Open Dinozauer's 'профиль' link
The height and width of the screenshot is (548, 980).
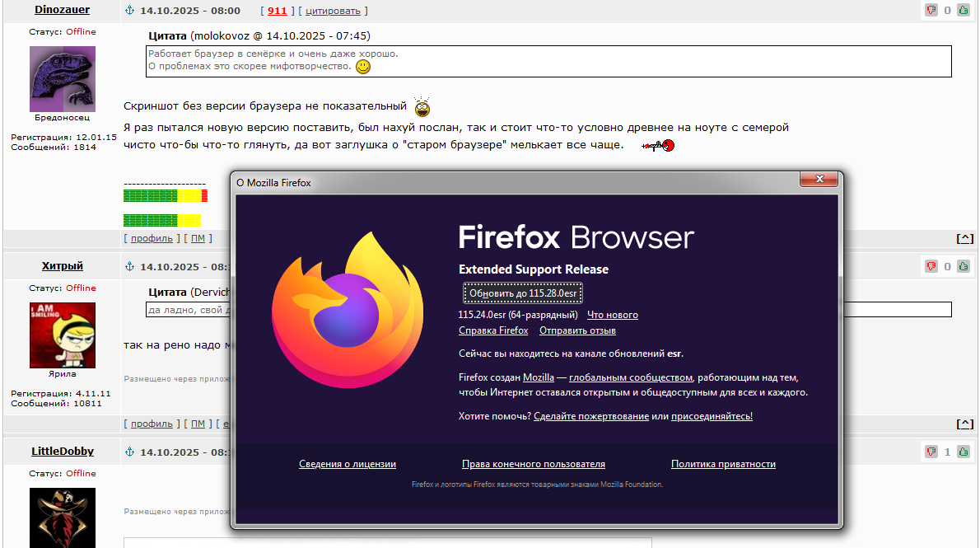[152, 237]
